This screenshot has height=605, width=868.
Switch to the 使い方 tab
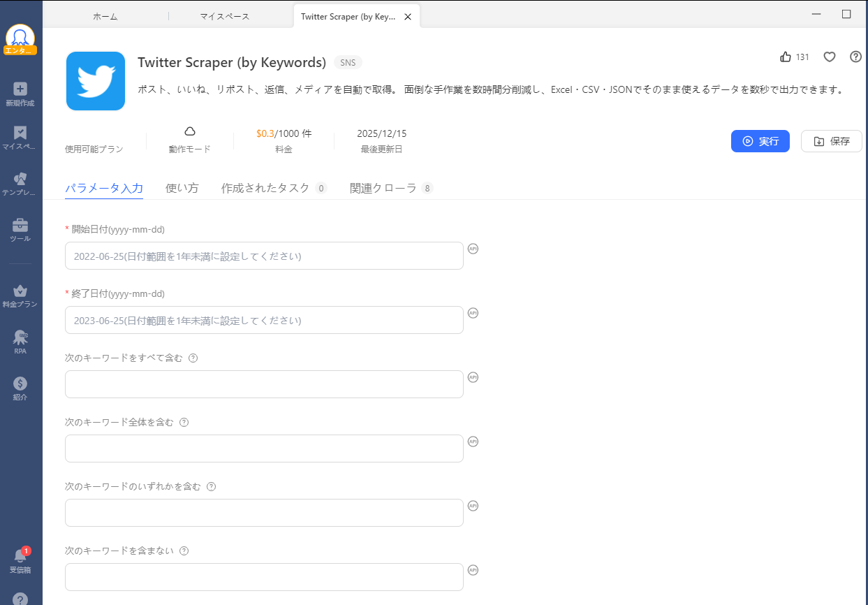pyautogui.click(x=182, y=187)
